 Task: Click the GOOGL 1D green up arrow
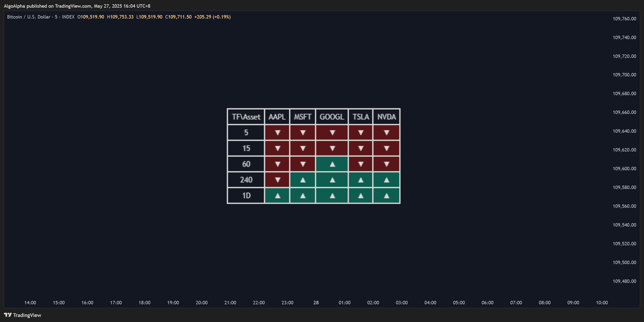pos(332,196)
